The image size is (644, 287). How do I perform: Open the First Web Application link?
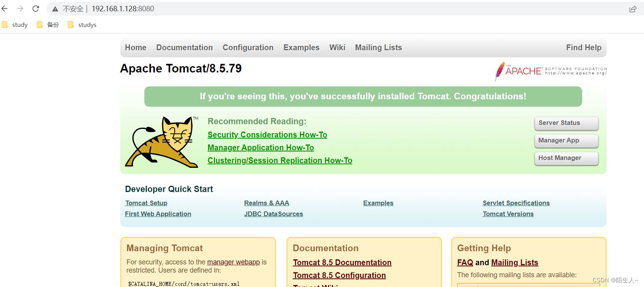[x=158, y=214]
